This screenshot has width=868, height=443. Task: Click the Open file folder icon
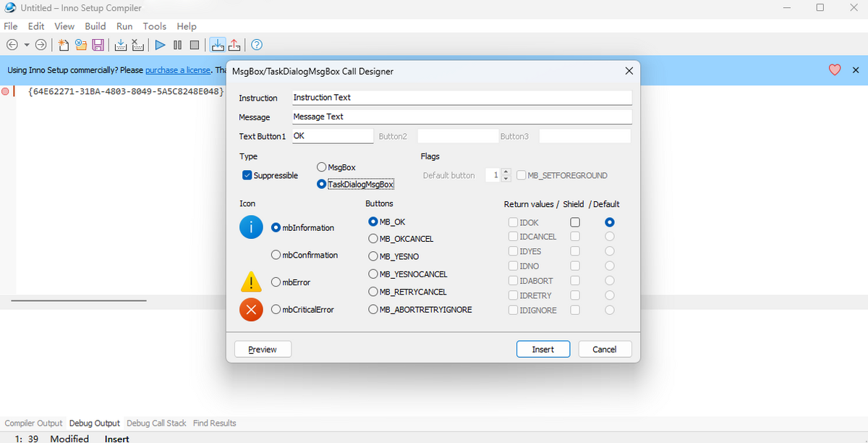tap(81, 45)
